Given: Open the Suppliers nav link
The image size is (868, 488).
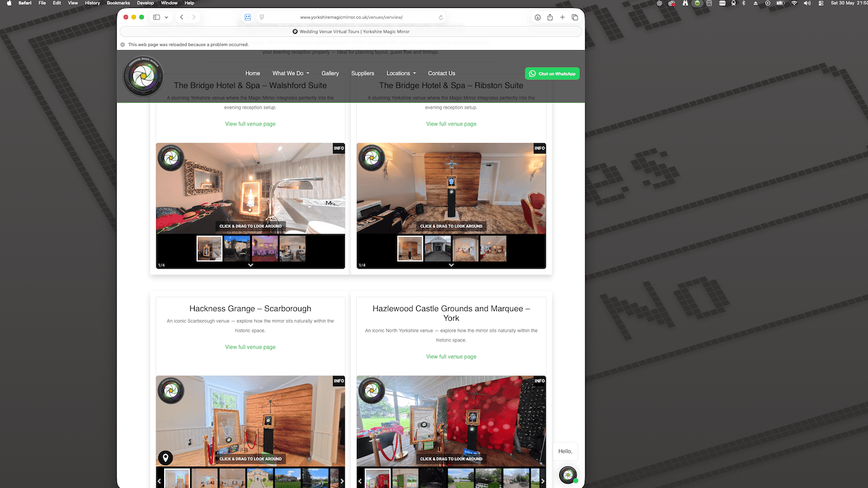Looking at the screenshot, I should click(x=363, y=74).
